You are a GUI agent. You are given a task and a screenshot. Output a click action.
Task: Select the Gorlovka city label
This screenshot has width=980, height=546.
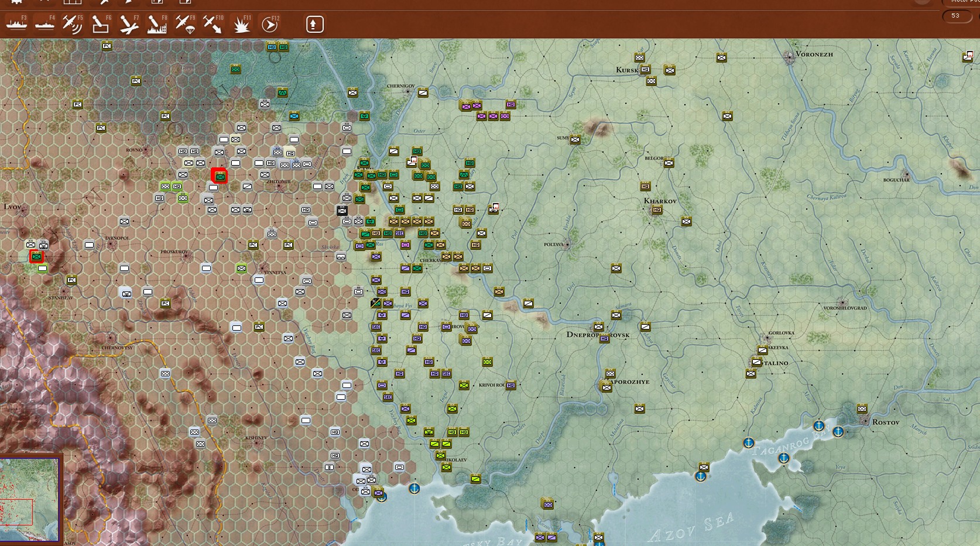[x=782, y=333]
